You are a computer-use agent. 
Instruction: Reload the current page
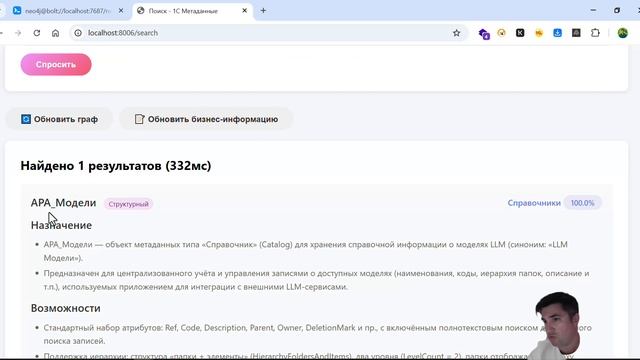(37, 33)
